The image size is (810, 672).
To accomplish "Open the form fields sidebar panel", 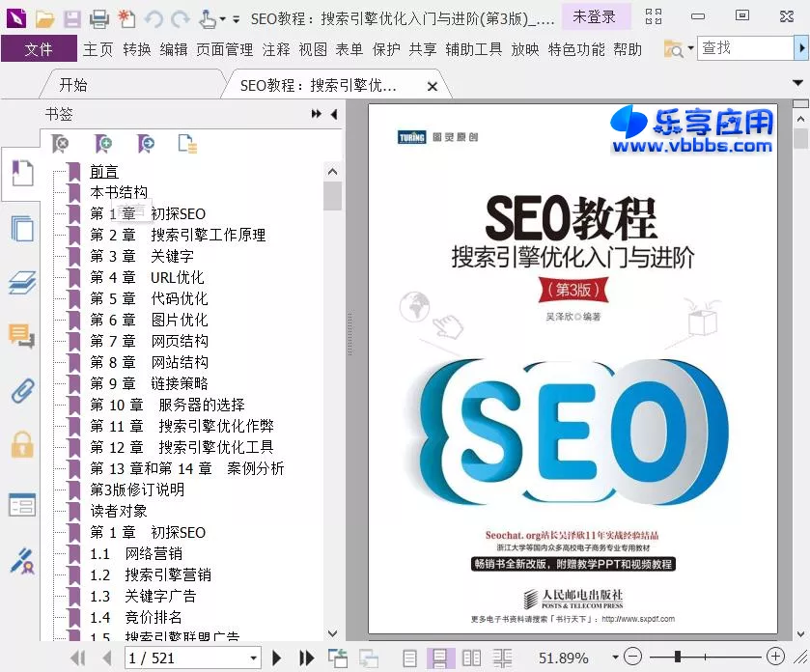I will tap(22, 505).
